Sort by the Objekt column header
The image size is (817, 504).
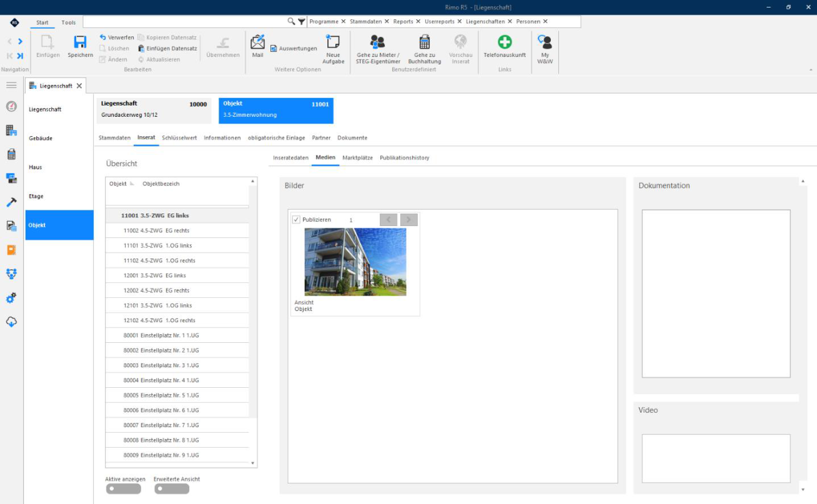click(118, 184)
